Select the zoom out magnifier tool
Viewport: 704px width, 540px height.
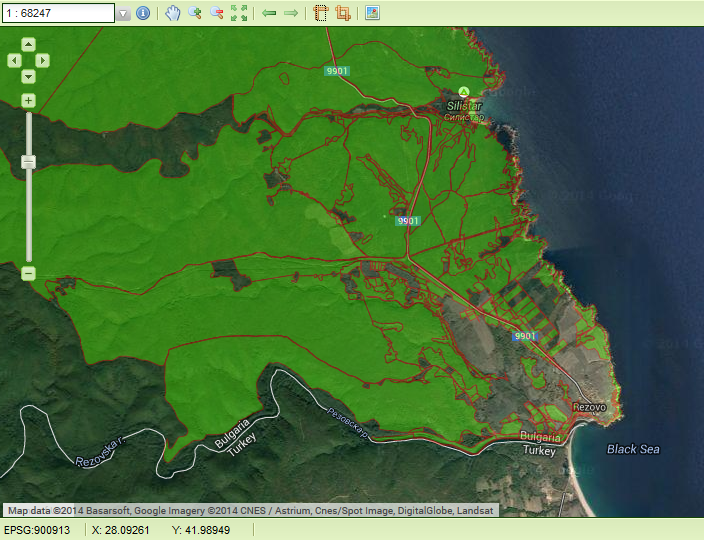coord(217,14)
